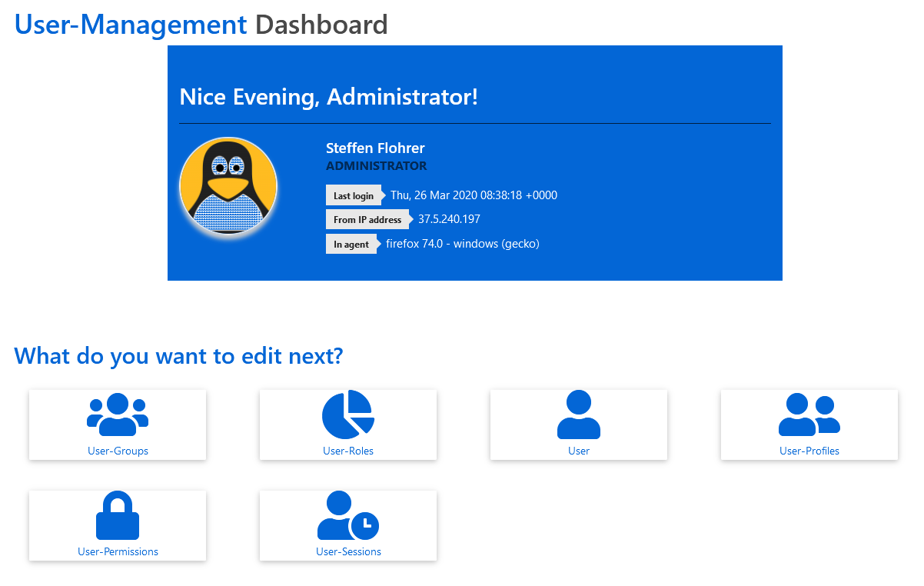Click the 'In agent' label badge
This screenshot has height=586, width=924.
[351, 244]
